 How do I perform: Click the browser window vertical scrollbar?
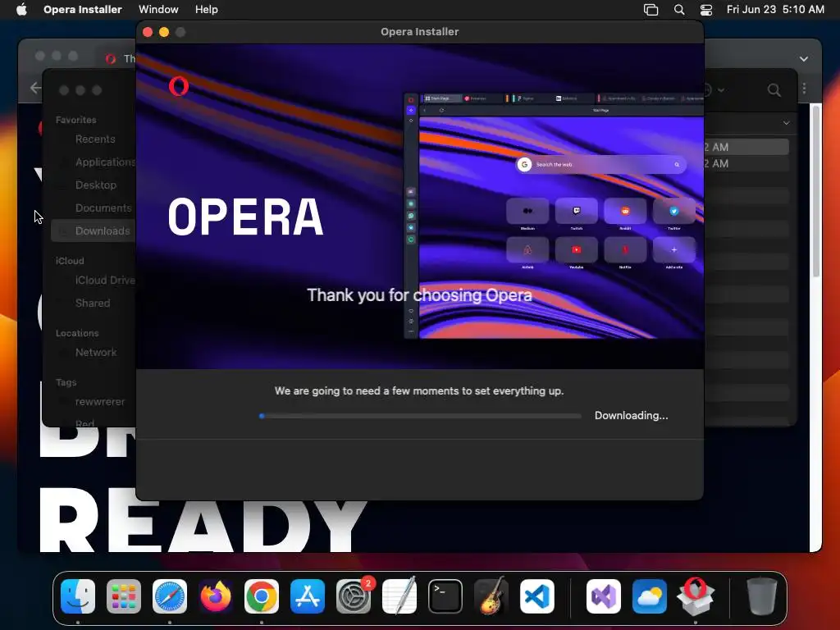pyautogui.click(x=816, y=191)
